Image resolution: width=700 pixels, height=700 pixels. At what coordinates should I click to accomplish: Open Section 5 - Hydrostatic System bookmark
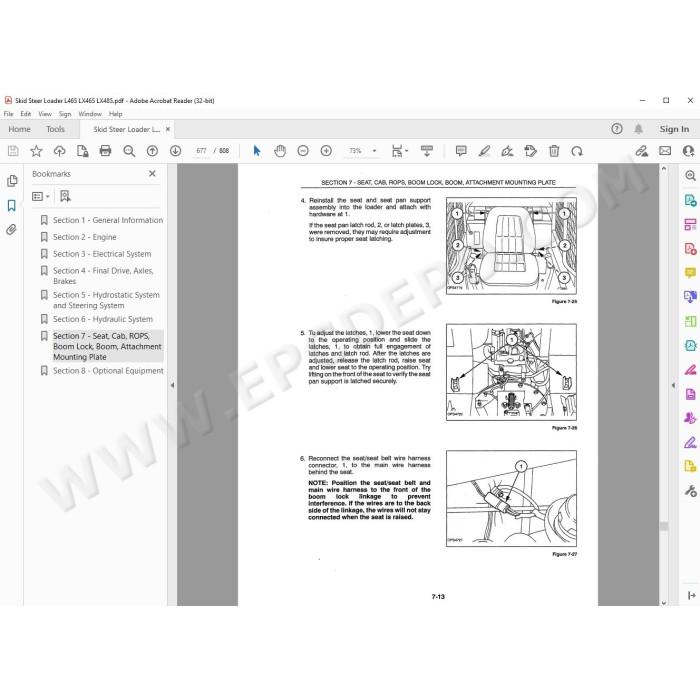click(106, 300)
